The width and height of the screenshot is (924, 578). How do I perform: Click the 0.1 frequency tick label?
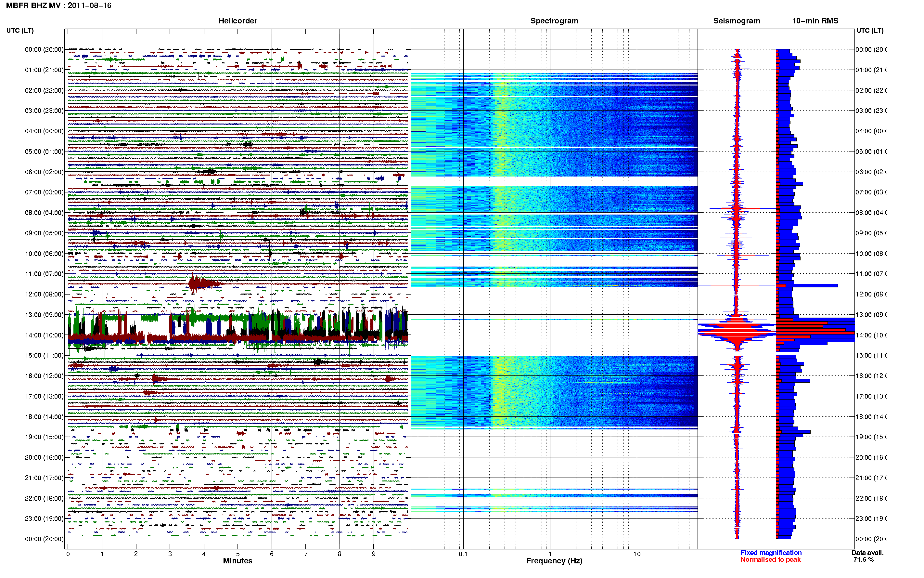463,554
